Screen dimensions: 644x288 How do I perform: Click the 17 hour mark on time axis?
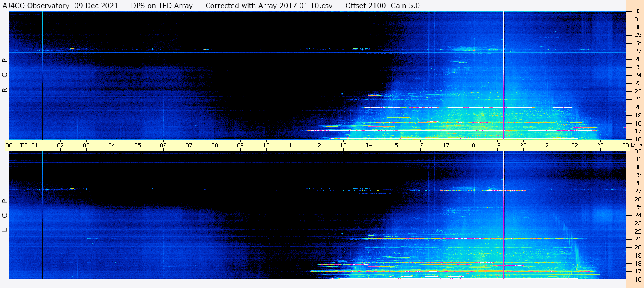(x=446, y=145)
